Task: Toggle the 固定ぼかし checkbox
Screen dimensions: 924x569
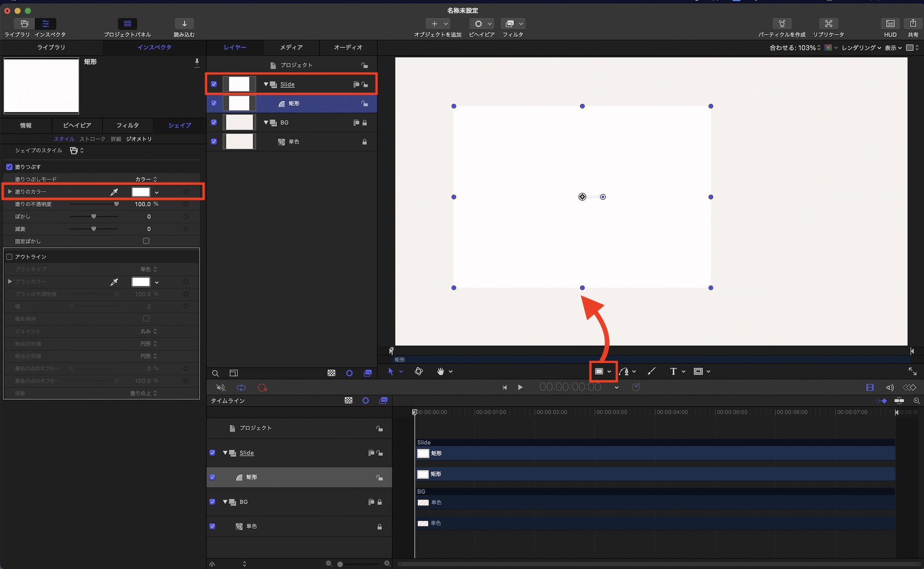Action: click(146, 241)
